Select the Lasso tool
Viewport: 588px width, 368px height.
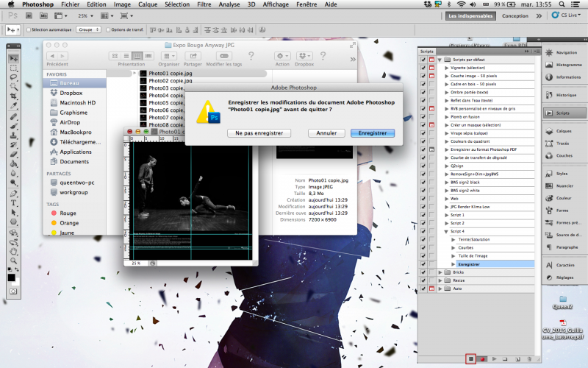click(x=13, y=77)
